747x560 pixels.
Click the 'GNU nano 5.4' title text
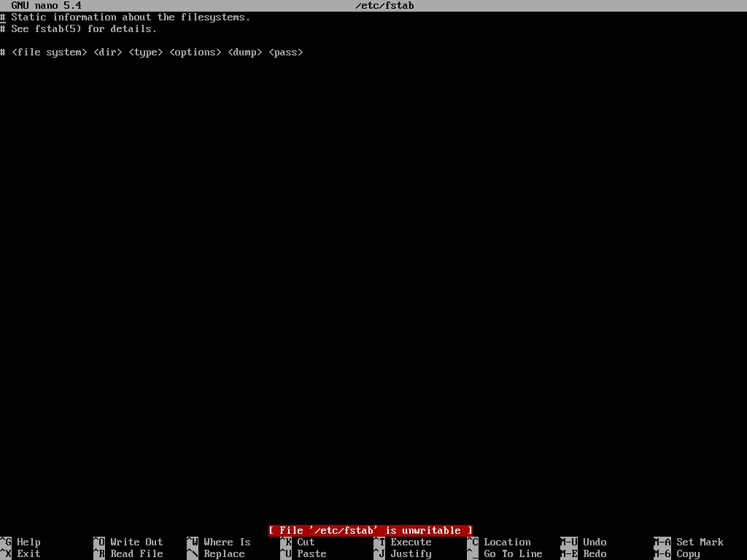[46, 6]
